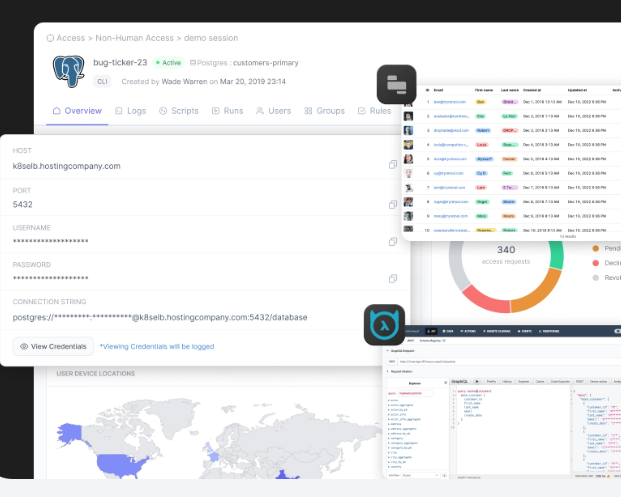Open the API tab in Hasura console
Screen dimensions: 621x497
tap(431, 331)
